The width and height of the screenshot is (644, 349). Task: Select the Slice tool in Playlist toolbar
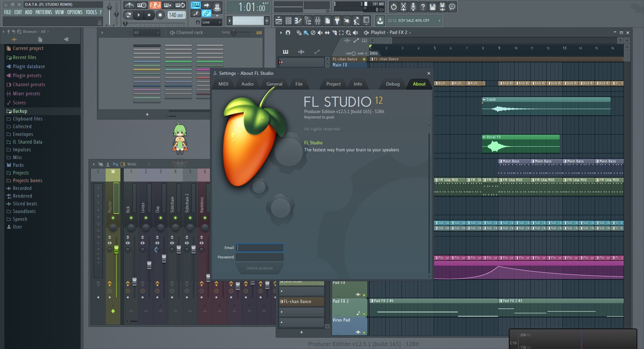pyautogui.click(x=334, y=33)
